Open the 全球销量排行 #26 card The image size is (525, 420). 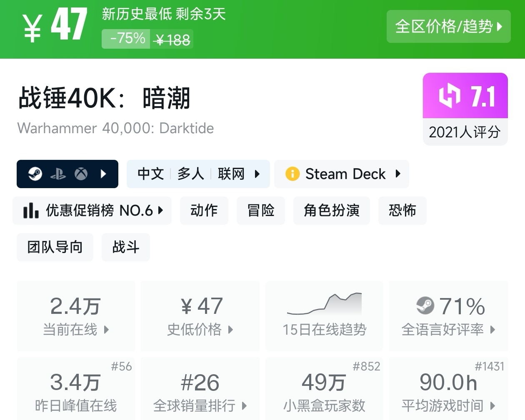(200, 388)
